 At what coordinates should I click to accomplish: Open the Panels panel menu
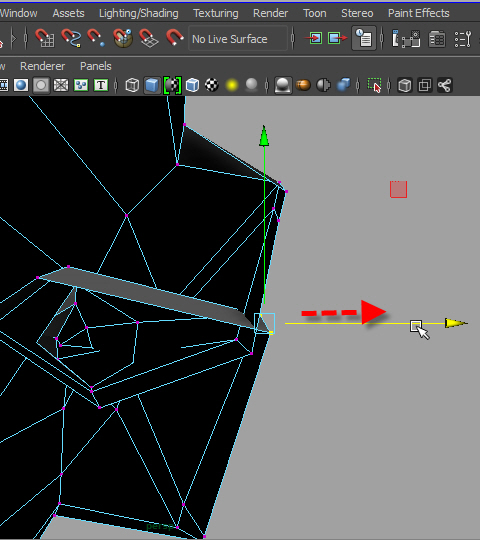[x=96, y=66]
